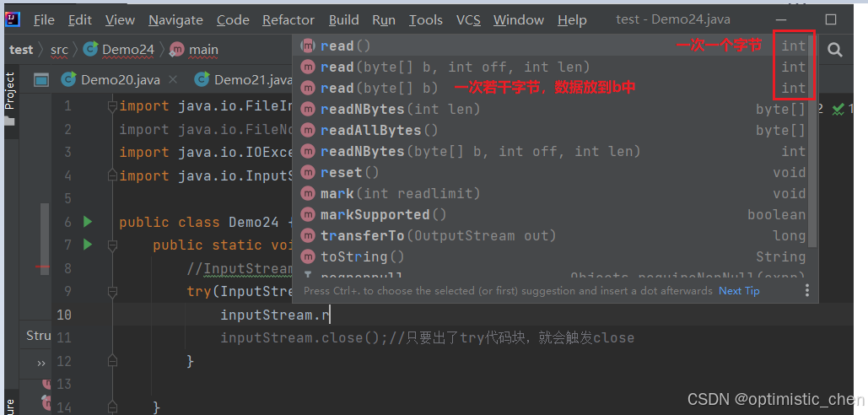Open the Run menu
868x415 pixels.
tap(384, 20)
